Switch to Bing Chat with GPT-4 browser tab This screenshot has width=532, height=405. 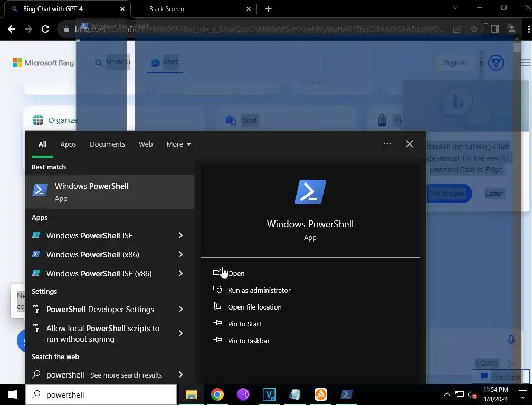click(66, 9)
